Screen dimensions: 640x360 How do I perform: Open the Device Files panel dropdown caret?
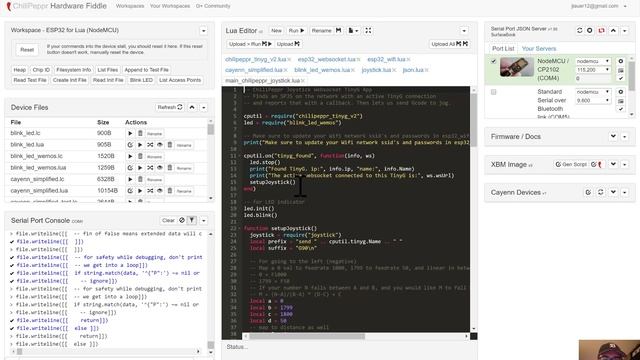(x=203, y=107)
